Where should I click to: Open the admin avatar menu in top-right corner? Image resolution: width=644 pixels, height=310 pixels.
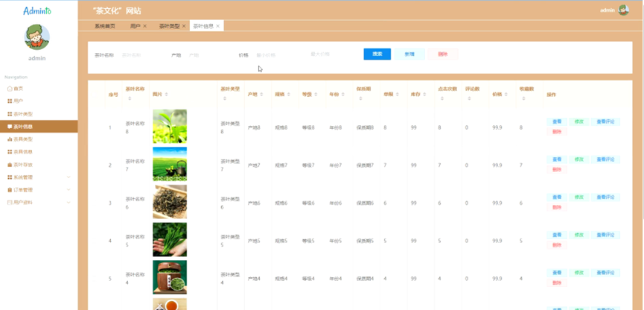click(x=624, y=10)
